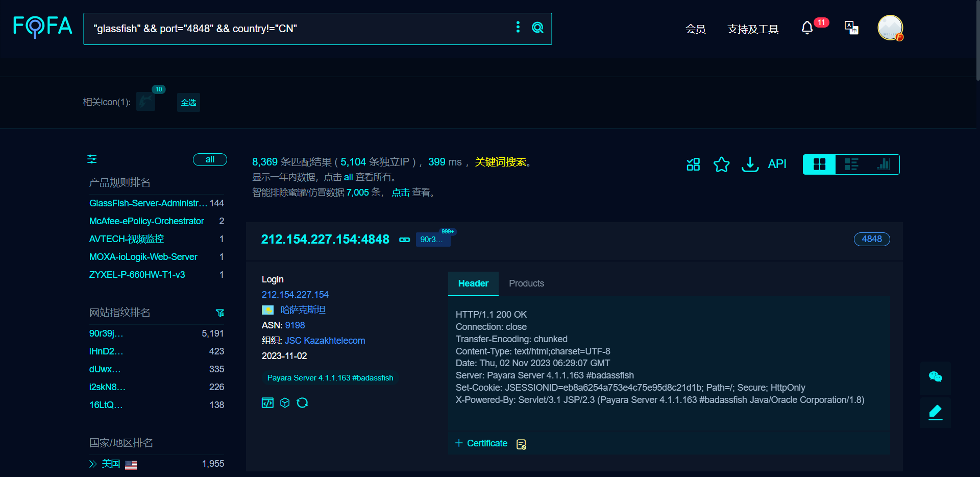980x477 pixels.
Task: Click the page vertical scrollbar
Action: [x=977, y=40]
